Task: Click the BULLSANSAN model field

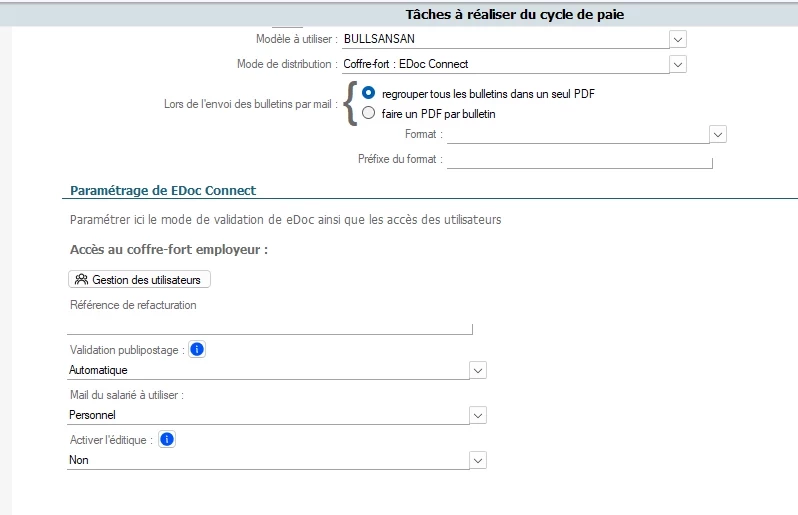Action: pyautogui.click(x=504, y=39)
